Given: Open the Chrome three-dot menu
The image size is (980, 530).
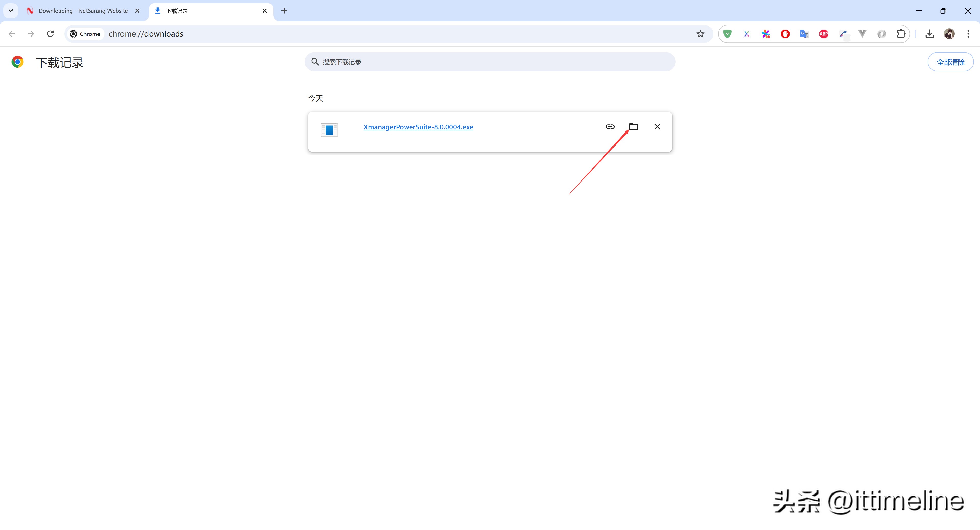Looking at the screenshot, I should [x=968, y=34].
